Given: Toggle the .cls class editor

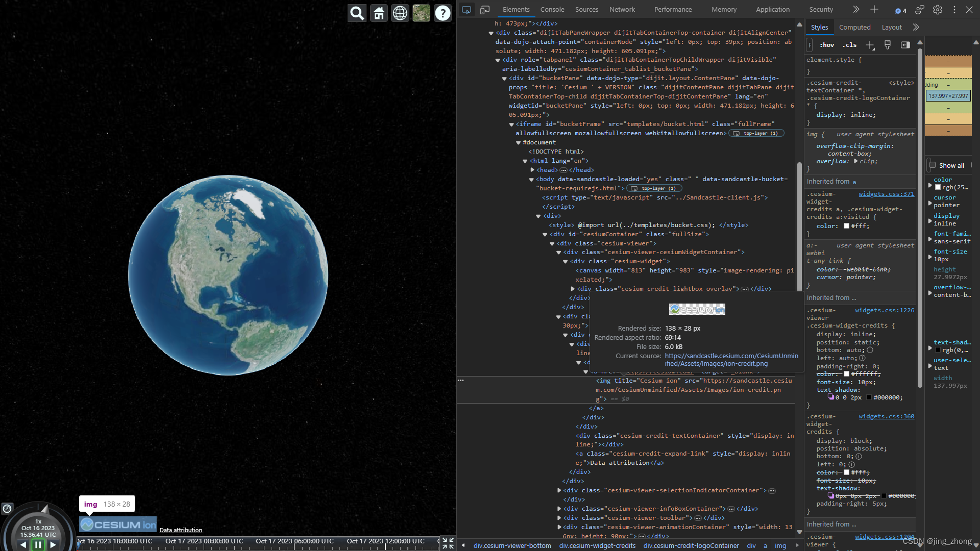Looking at the screenshot, I should coord(850,45).
